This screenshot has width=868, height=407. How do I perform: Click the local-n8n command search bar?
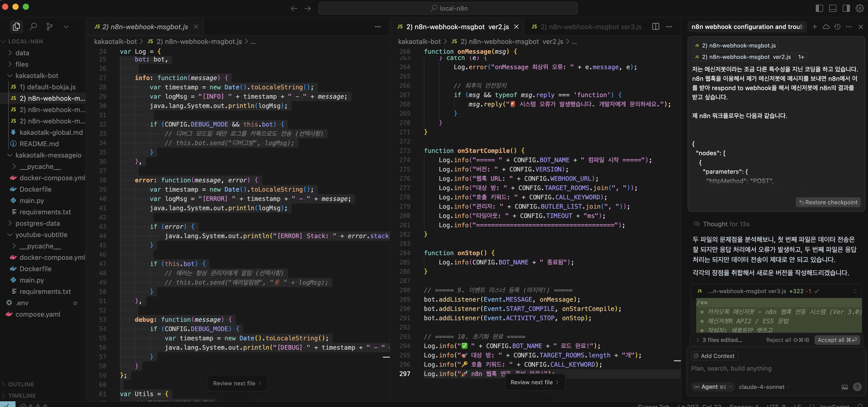[x=448, y=9]
